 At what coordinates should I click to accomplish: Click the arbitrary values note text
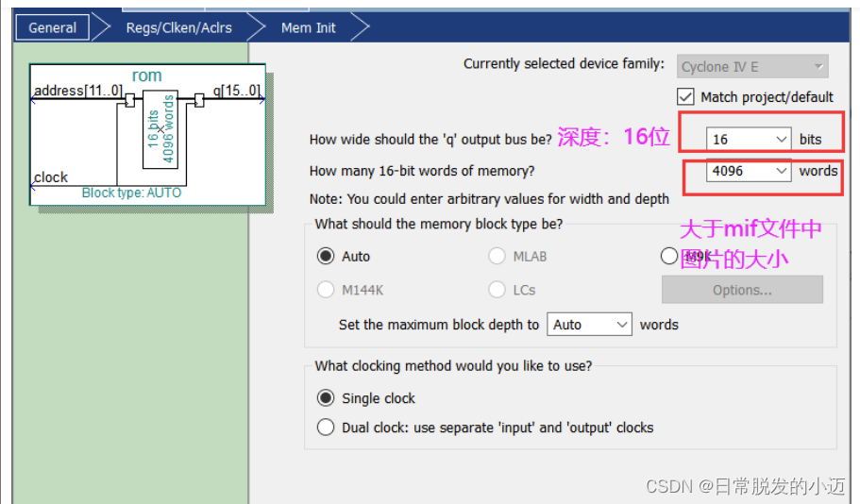(489, 199)
